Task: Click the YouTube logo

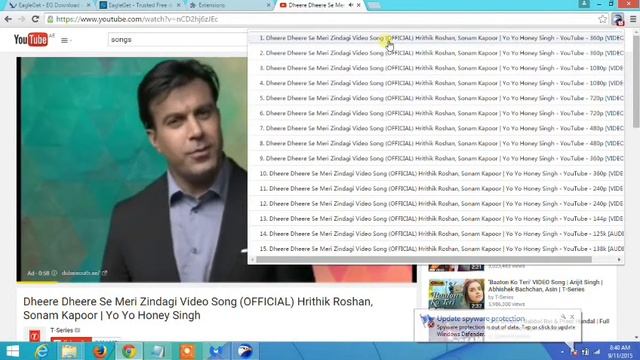Action: (x=31, y=40)
